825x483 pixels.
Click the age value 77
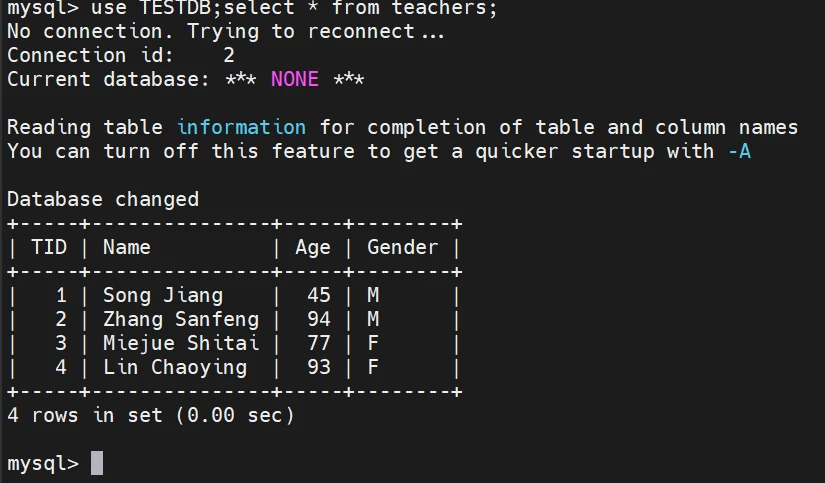click(x=319, y=343)
